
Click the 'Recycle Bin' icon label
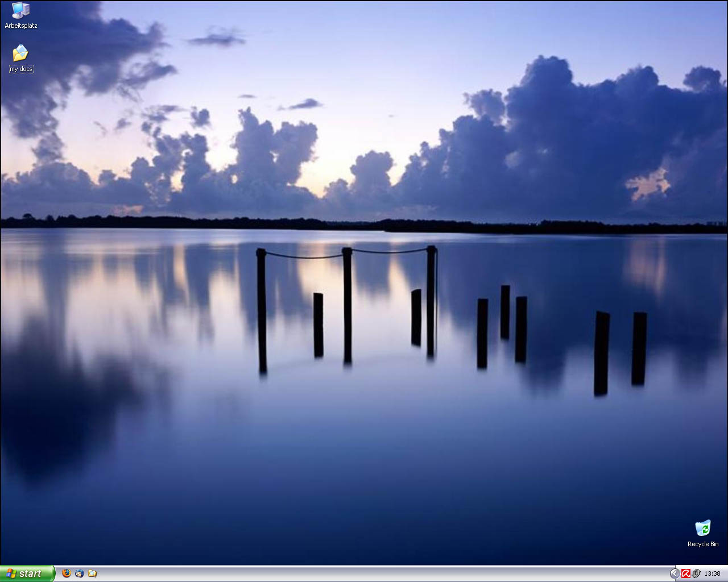coord(703,544)
